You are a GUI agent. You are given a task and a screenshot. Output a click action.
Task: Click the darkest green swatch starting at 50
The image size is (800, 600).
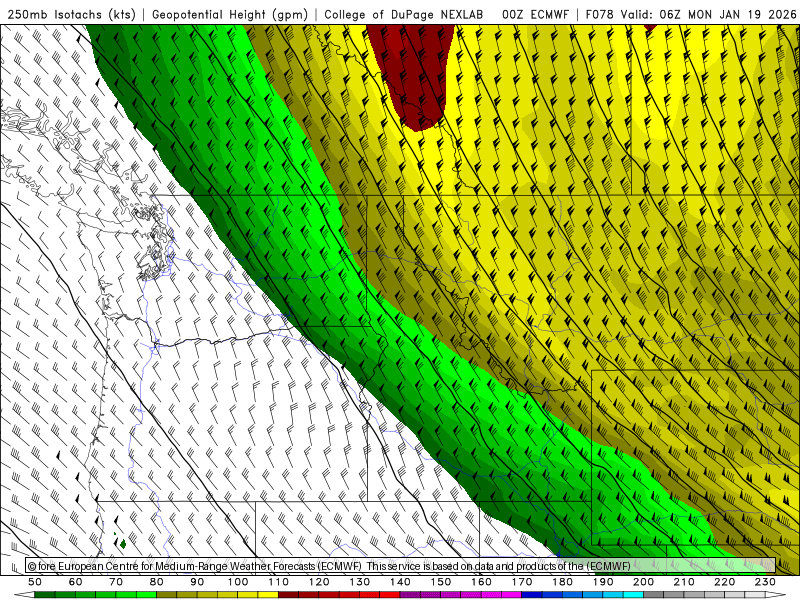45,595
